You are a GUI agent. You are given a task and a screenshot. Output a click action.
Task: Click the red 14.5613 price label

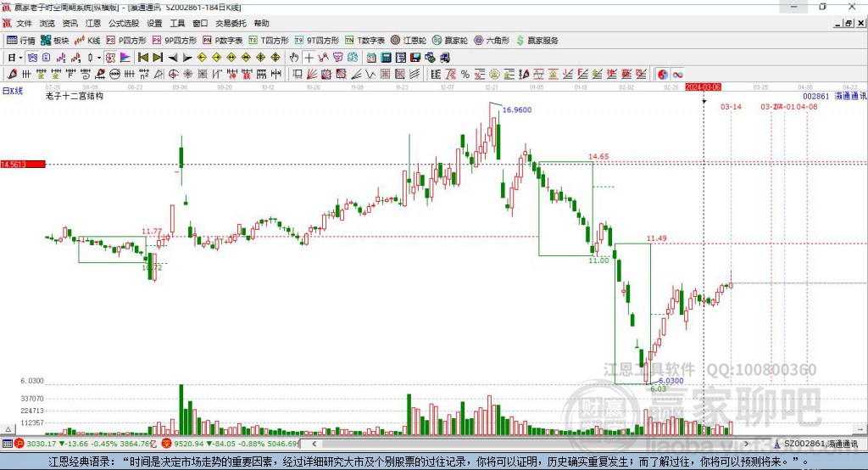coord(23,164)
